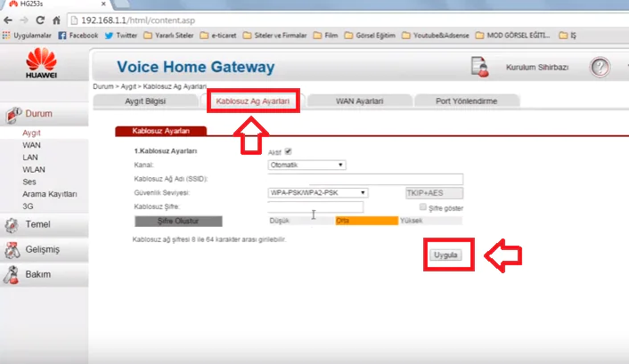Switch to the WAN Ayarları tab

[359, 101]
